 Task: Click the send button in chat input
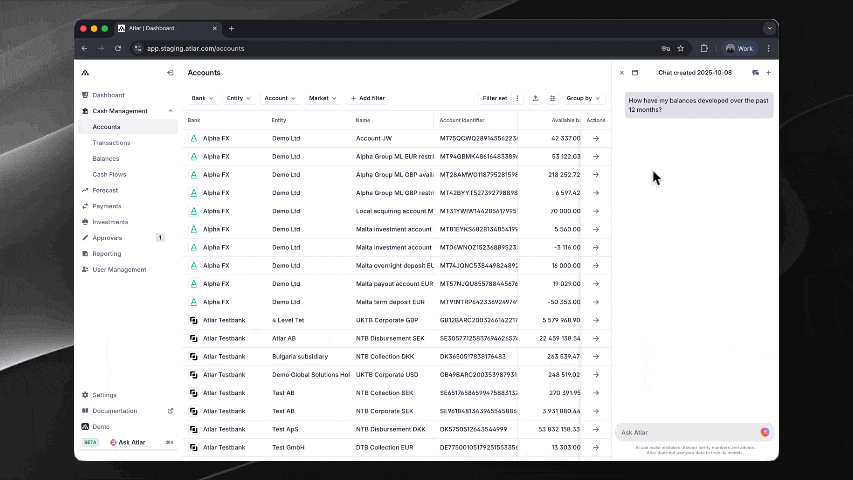(765, 432)
